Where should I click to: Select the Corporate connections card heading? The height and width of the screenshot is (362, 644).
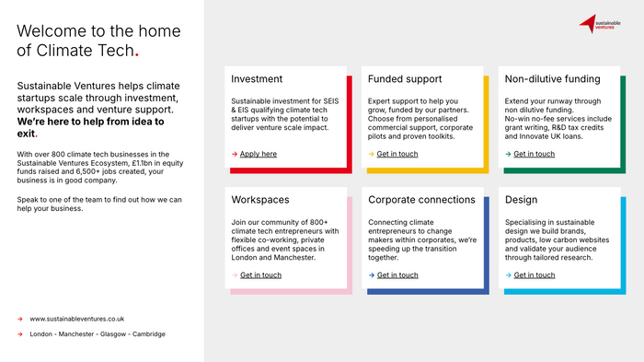(421, 200)
